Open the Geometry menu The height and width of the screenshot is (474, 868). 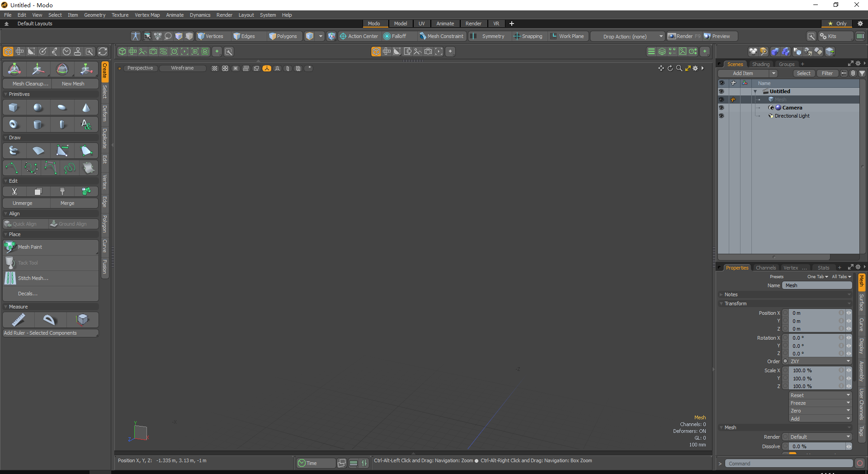coord(95,15)
